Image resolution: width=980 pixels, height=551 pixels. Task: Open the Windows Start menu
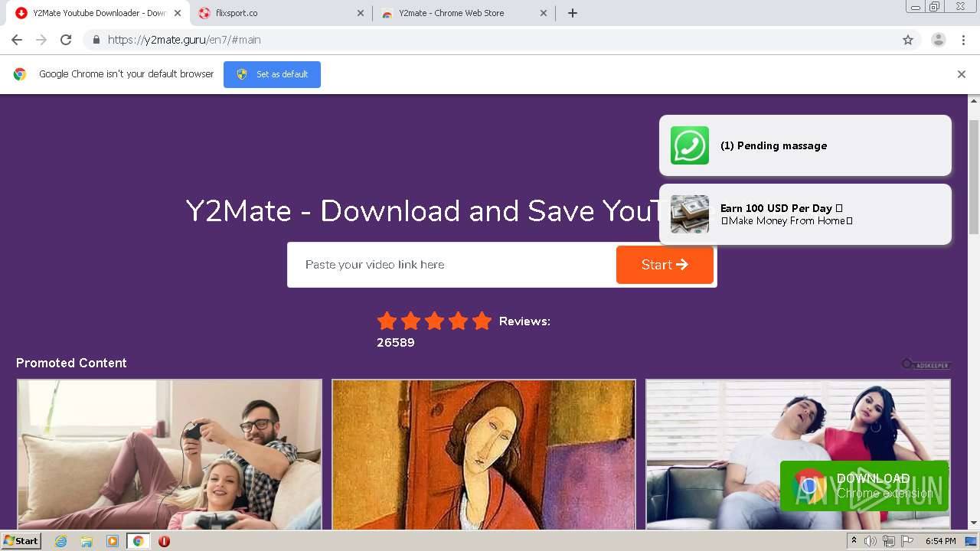point(21,541)
